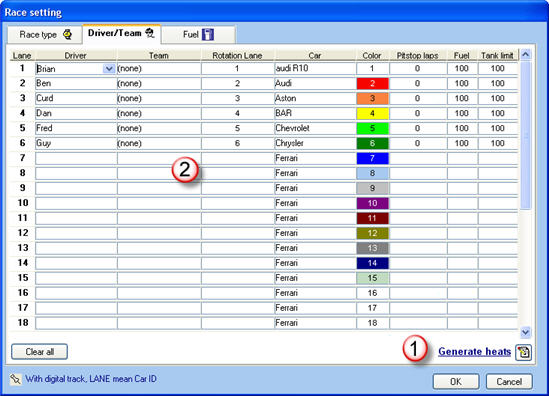Open the Driver dropdown for Brian

pos(109,69)
